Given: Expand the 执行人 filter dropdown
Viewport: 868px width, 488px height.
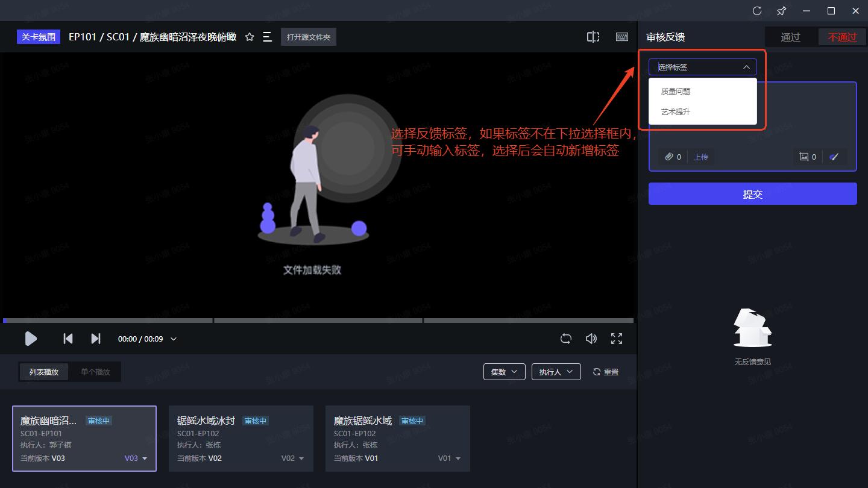Looking at the screenshot, I should (556, 372).
